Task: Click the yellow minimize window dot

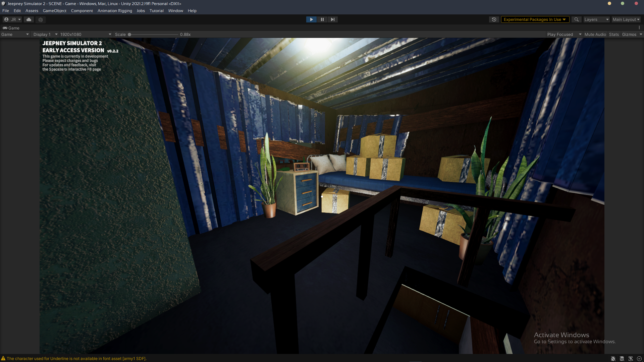Action: pyautogui.click(x=609, y=3)
